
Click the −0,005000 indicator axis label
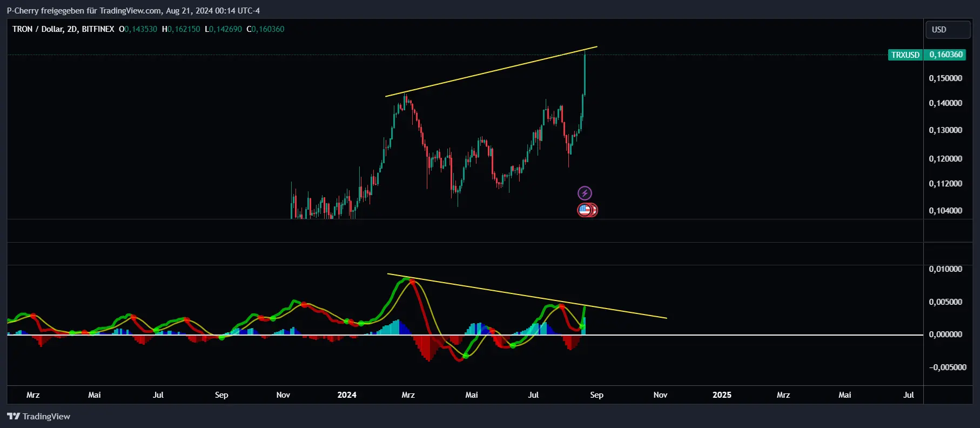click(948, 367)
